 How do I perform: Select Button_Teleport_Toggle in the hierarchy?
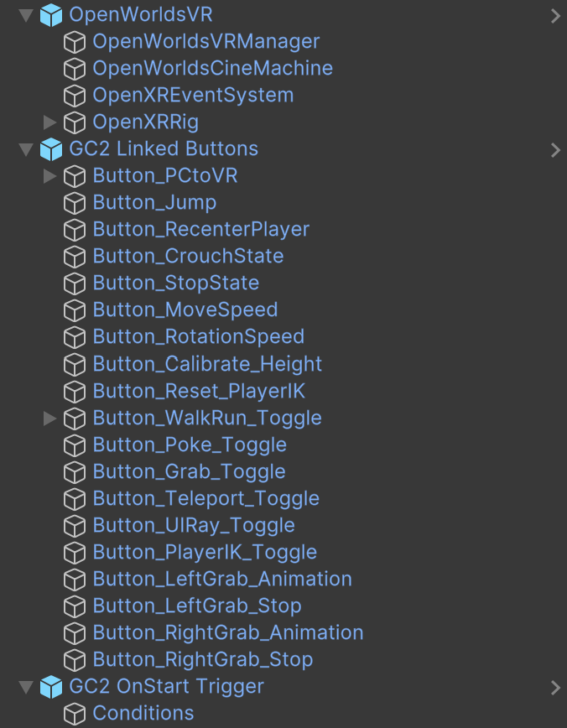pos(205,498)
